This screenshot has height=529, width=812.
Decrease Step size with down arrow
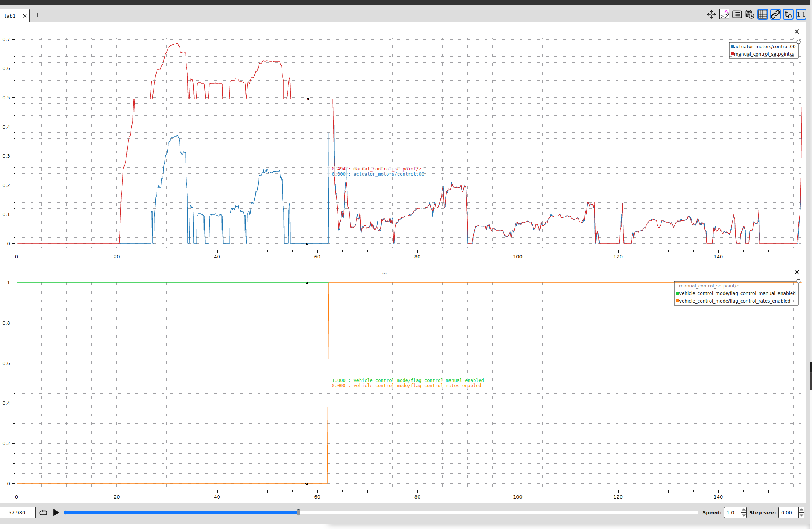click(x=801, y=515)
